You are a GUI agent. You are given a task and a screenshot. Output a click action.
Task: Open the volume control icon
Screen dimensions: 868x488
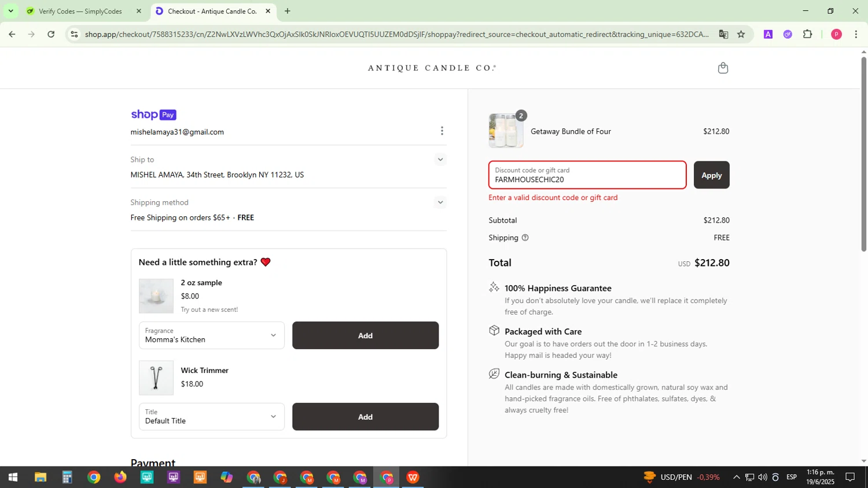click(763, 478)
